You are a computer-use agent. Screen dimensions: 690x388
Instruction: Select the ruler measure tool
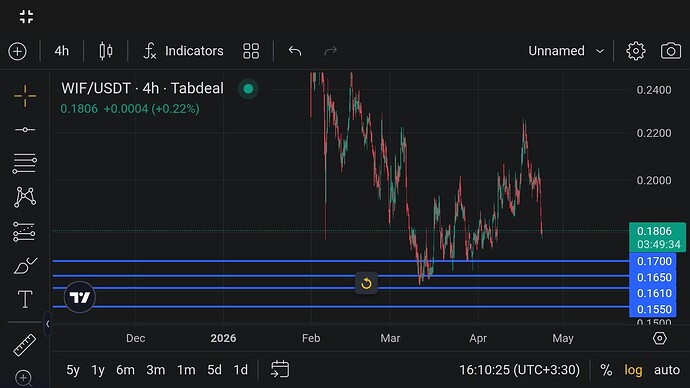click(25, 345)
